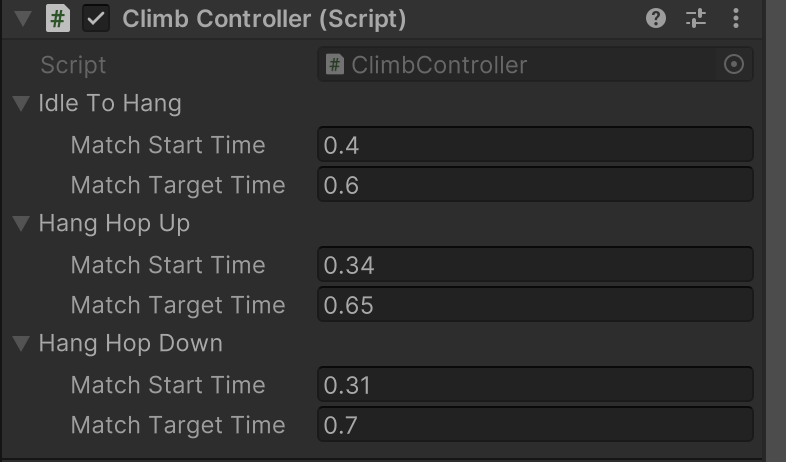
Task: Click Hang Hop Up Match Target Time field
Action: [x=534, y=305]
